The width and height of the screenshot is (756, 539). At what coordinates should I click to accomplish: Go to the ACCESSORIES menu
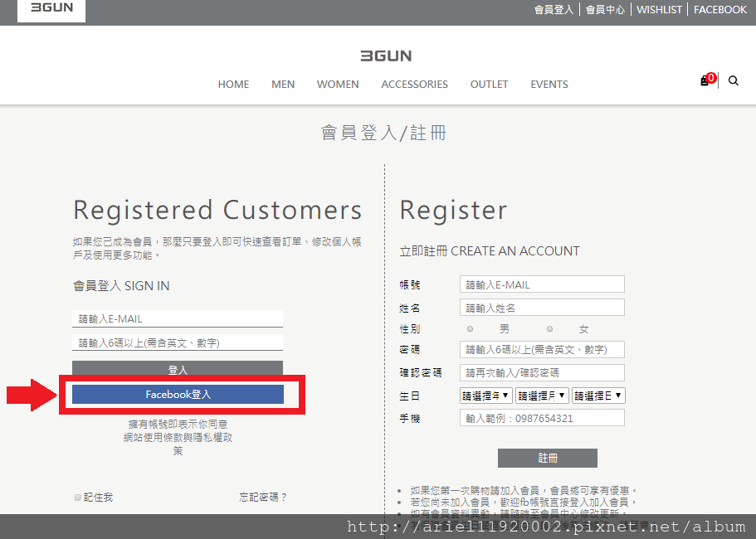[414, 85]
